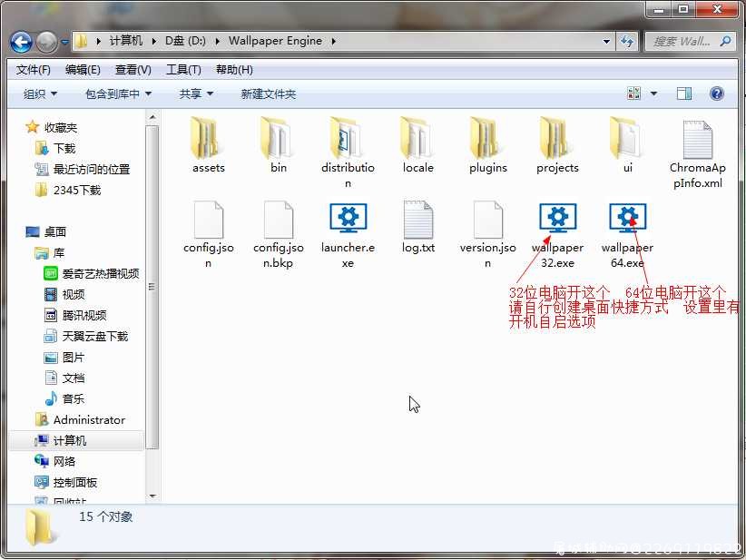
Task: Open Help with the question mark icon
Action: coord(716,93)
